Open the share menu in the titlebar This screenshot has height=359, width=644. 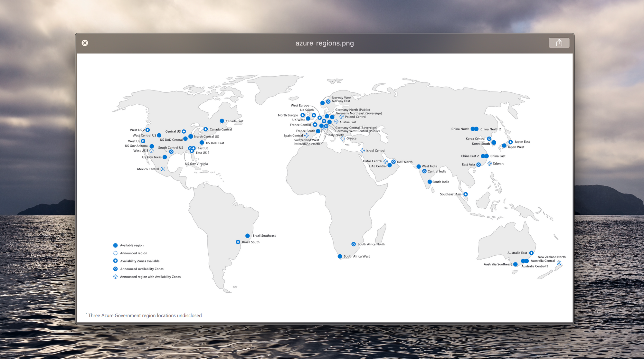point(559,43)
